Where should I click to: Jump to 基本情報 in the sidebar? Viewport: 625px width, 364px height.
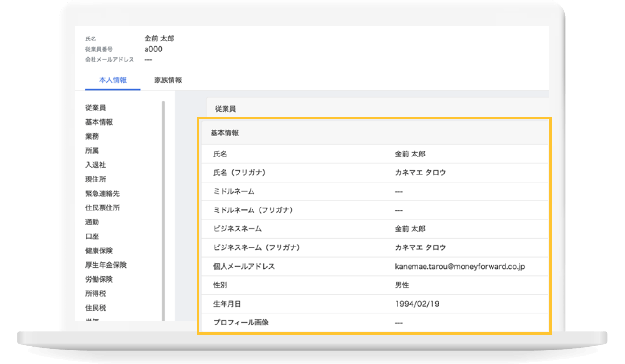(99, 122)
